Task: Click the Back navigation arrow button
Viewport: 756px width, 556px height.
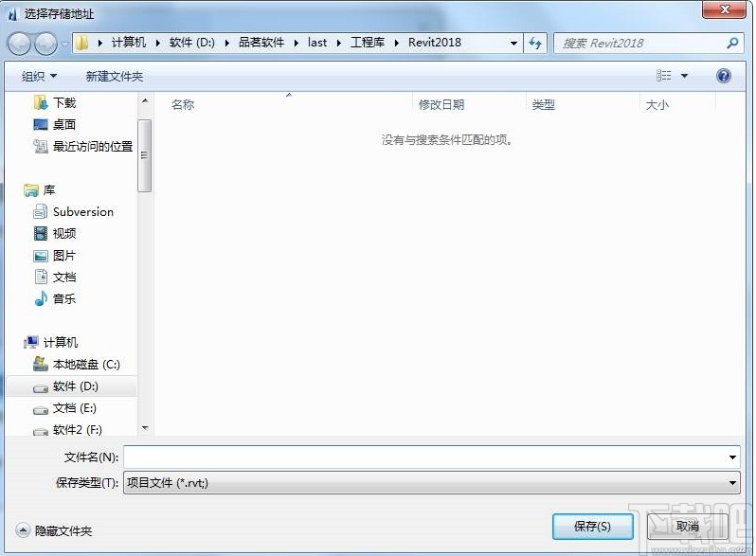Action: click(x=19, y=44)
